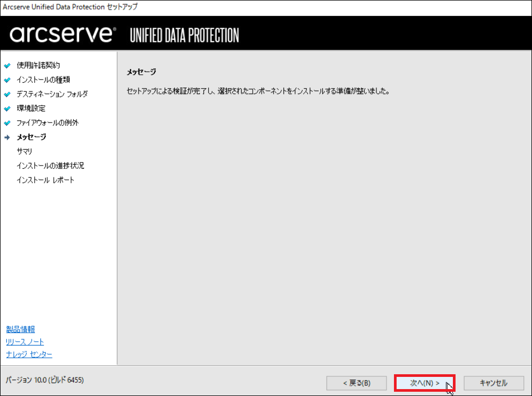Click the arrow icon beside メッセージ step
Screen dimensions: 532x396
pos(7,137)
